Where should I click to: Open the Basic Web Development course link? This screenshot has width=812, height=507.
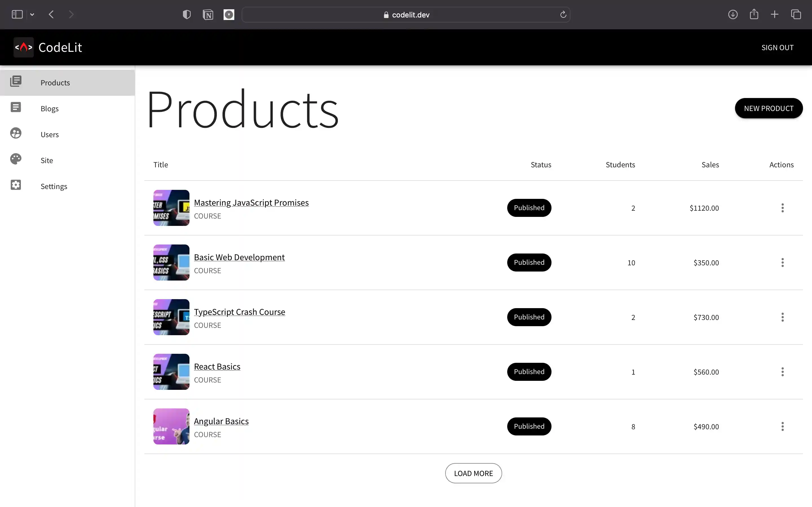tap(239, 257)
